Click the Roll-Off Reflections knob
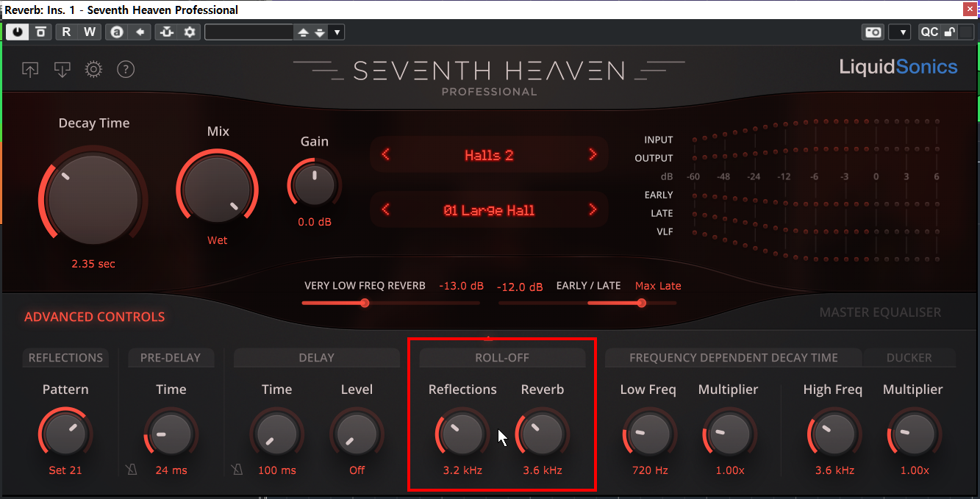The image size is (980, 499). [462, 434]
